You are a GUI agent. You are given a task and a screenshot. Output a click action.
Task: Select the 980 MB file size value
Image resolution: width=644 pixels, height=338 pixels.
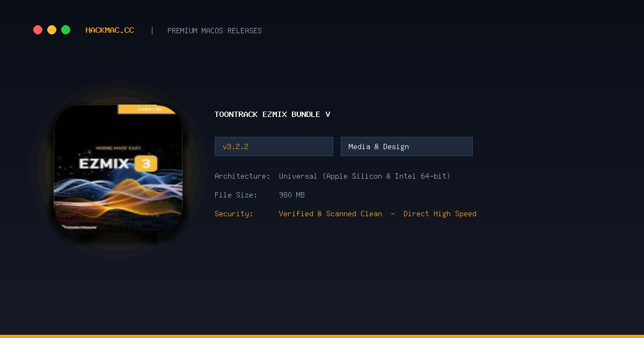coord(292,195)
